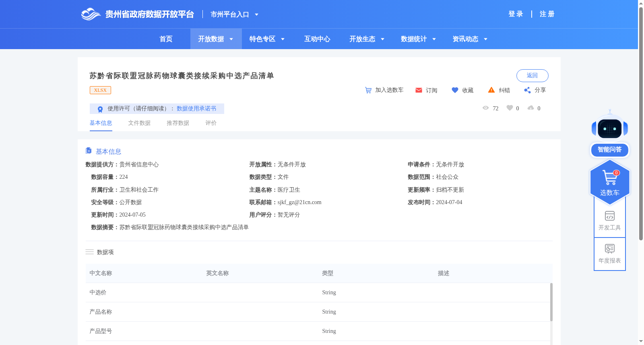Expand the 资讯动态 menu
Image resolution: width=644 pixels, height=345 pixels.
(x=470, y=39)
